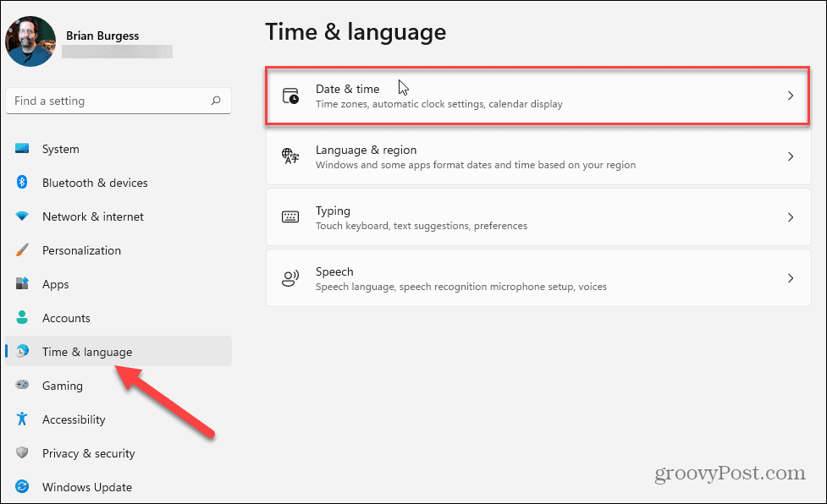The width and height of the screenshot is (827, 504).
Task: Click the Speech microphone icon
Action: click(290, 277)
